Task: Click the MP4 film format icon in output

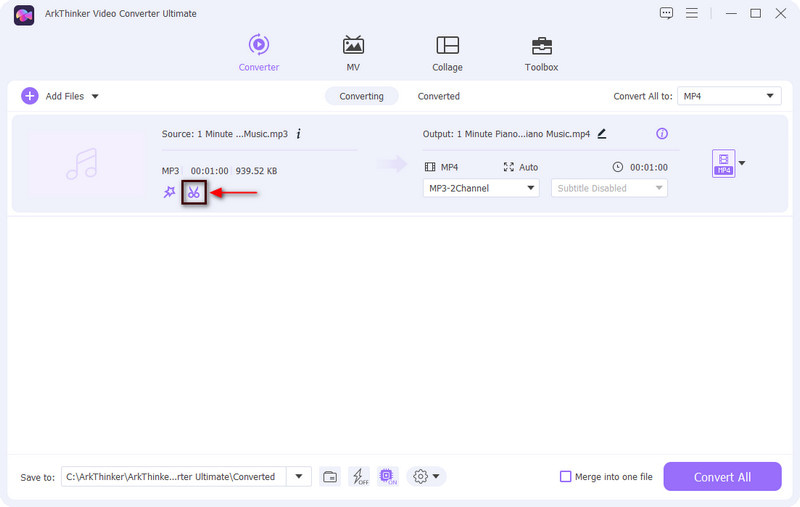Action: coord(430,167)
